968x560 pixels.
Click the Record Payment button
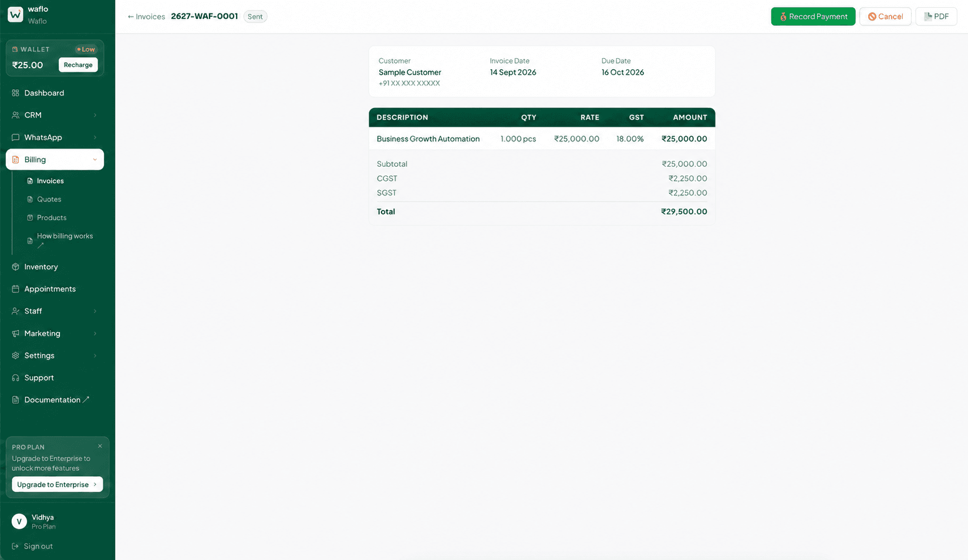point(813,16)
